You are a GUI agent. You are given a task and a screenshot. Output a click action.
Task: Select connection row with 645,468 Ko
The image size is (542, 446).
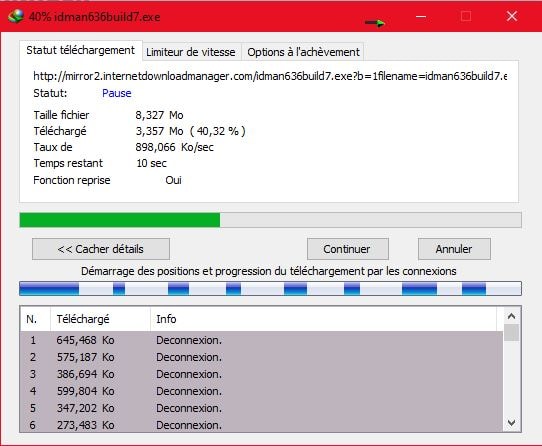pos(261,340)
